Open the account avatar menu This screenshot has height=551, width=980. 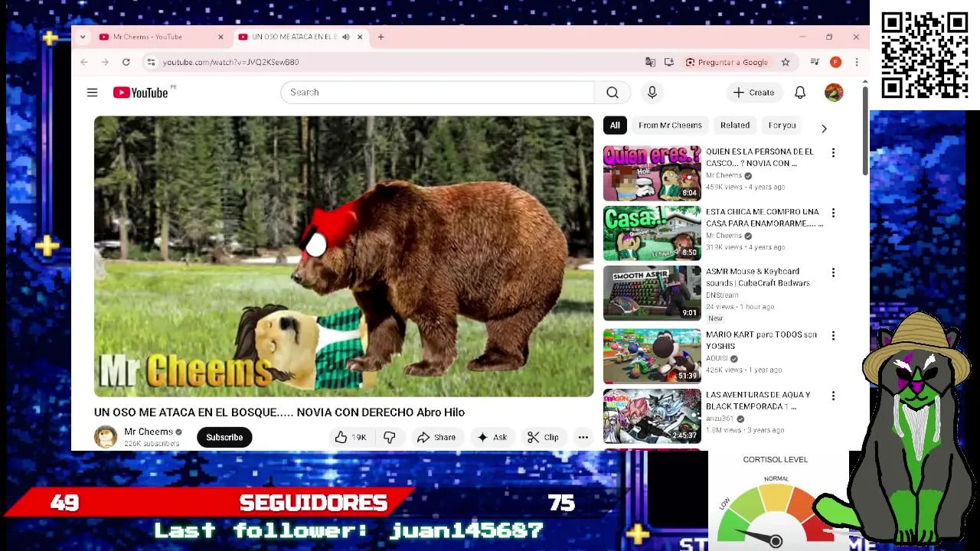834,93
